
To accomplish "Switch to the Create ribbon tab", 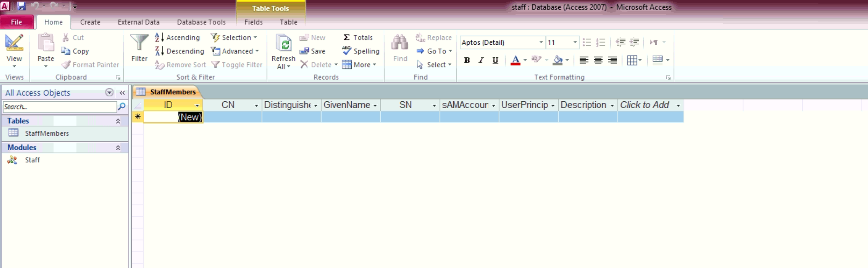I will tap(90, 22).
